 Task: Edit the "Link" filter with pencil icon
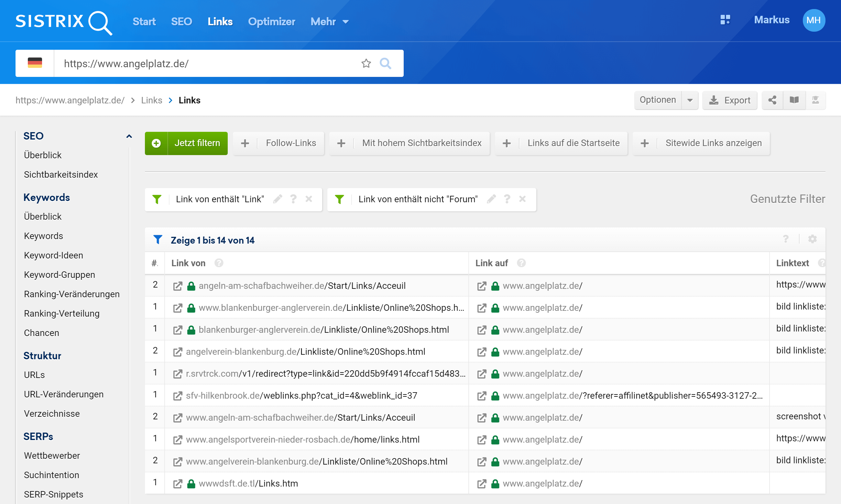coord(278,199)
